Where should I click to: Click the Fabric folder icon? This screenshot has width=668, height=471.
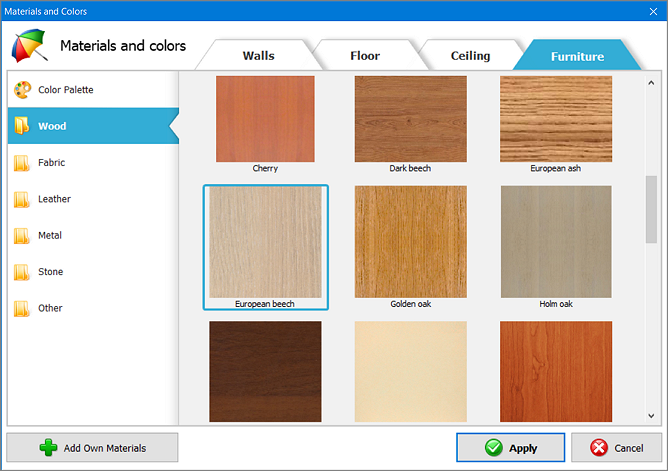pos(22,163)
